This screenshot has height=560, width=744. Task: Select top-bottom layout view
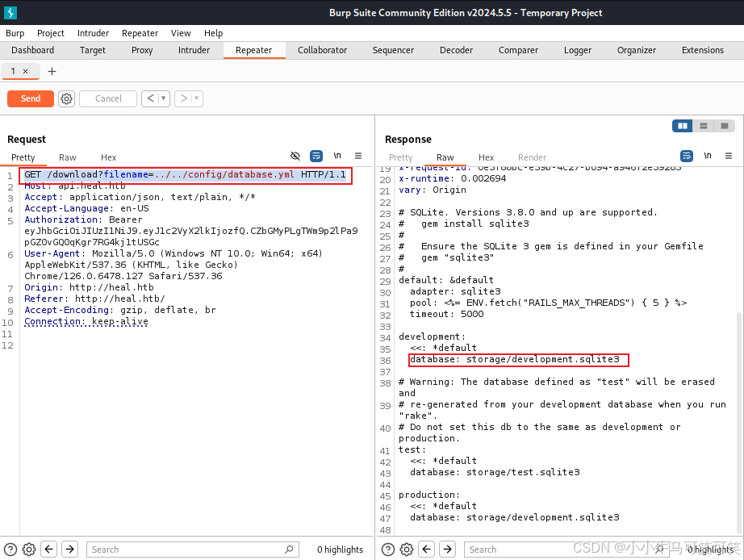point(704,126)
